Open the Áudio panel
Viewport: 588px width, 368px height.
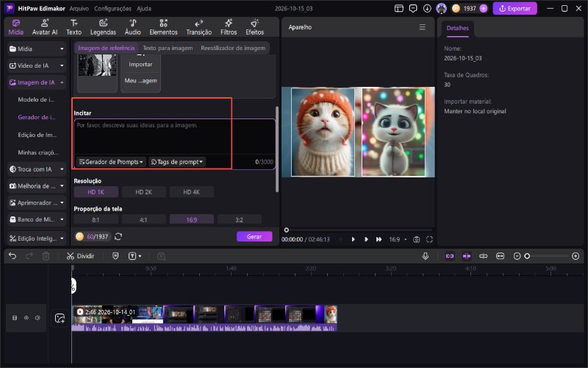(133, 27)
